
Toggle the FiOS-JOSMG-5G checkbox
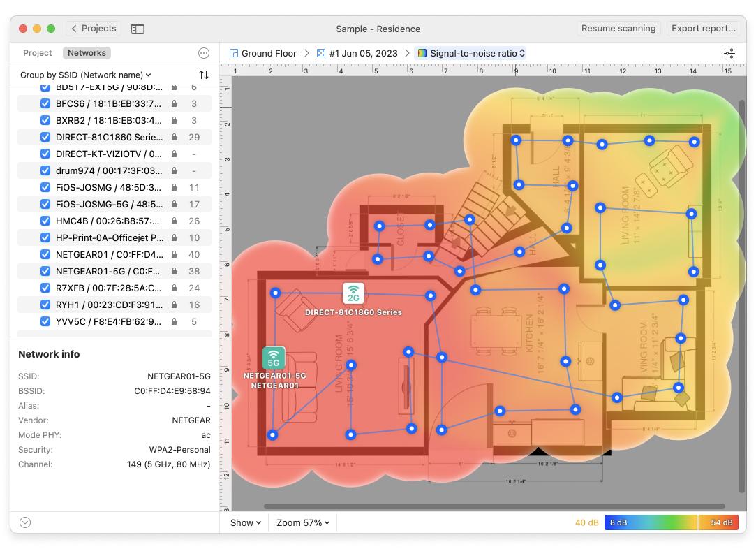click(x=45, y=204)
